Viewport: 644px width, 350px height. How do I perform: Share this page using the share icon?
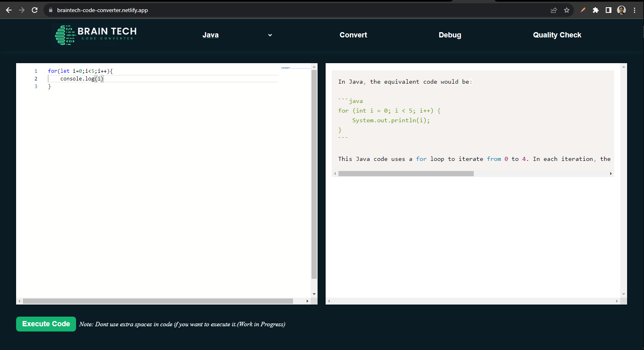click(554, 10)
